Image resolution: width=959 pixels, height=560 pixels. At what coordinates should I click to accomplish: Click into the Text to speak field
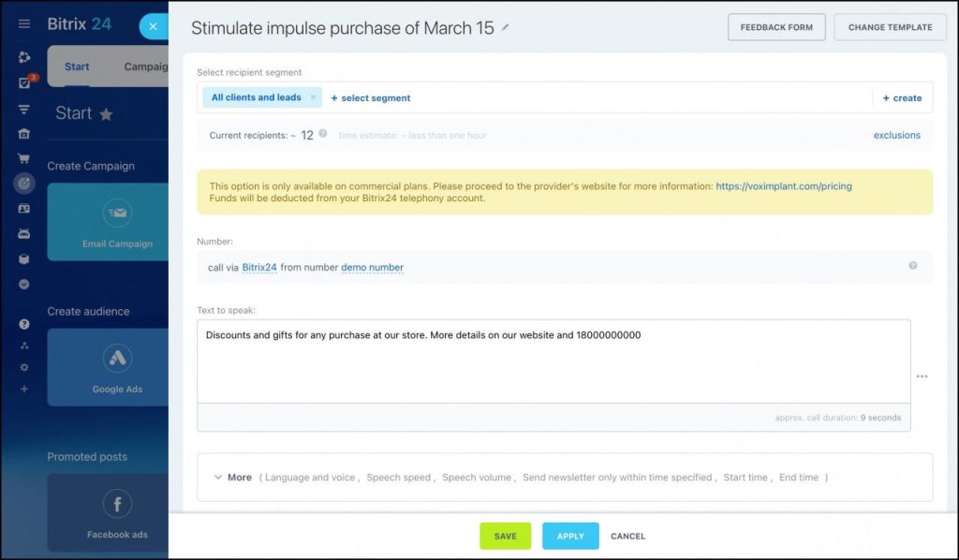click(553, 361)
